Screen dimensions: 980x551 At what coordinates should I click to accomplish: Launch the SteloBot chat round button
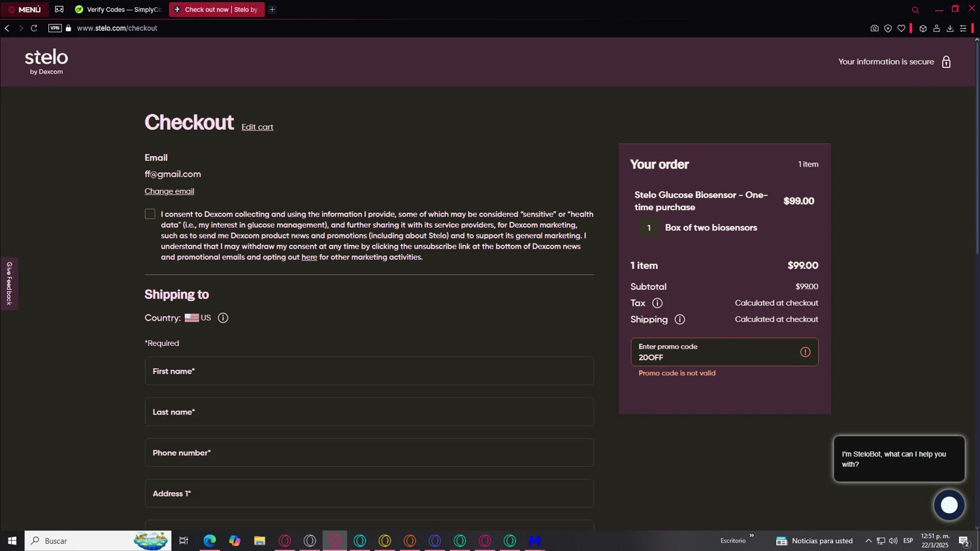pos(949,505)
